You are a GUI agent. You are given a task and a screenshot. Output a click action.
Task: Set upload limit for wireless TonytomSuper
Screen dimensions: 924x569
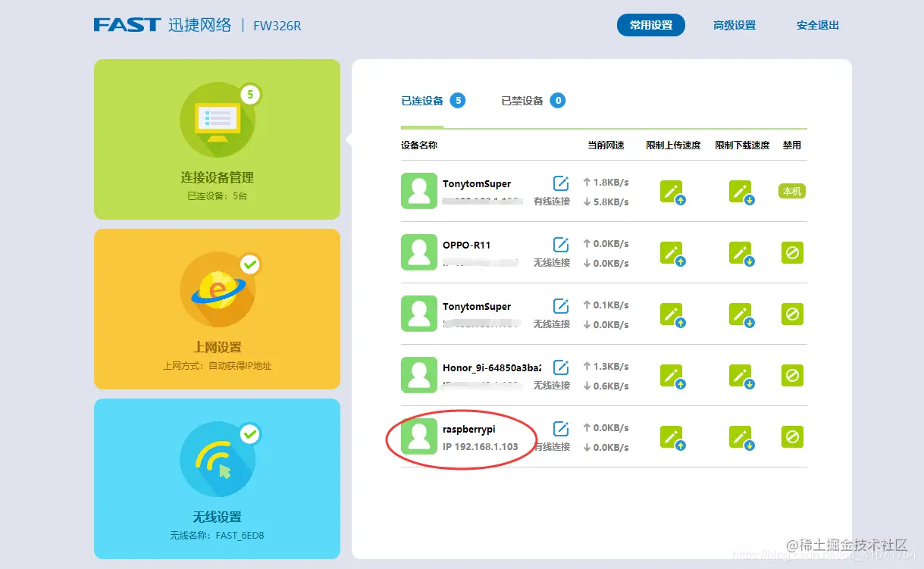672,315
